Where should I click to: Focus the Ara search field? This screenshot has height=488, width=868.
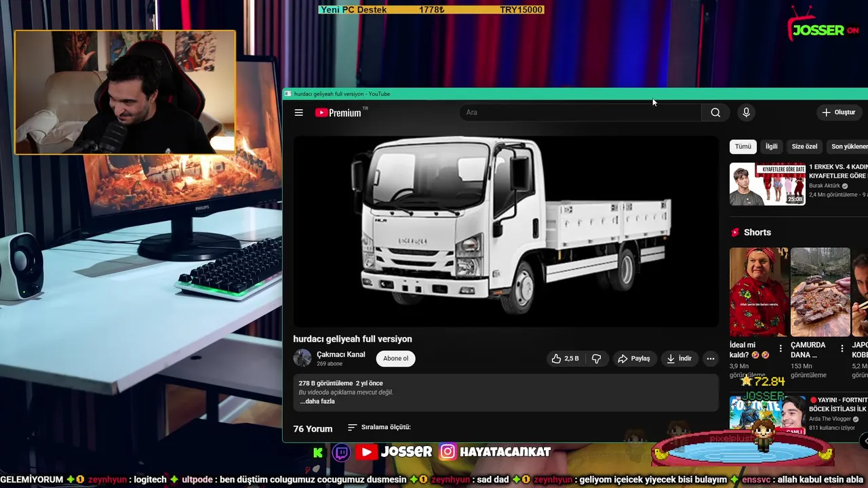(x=580, y=113)
